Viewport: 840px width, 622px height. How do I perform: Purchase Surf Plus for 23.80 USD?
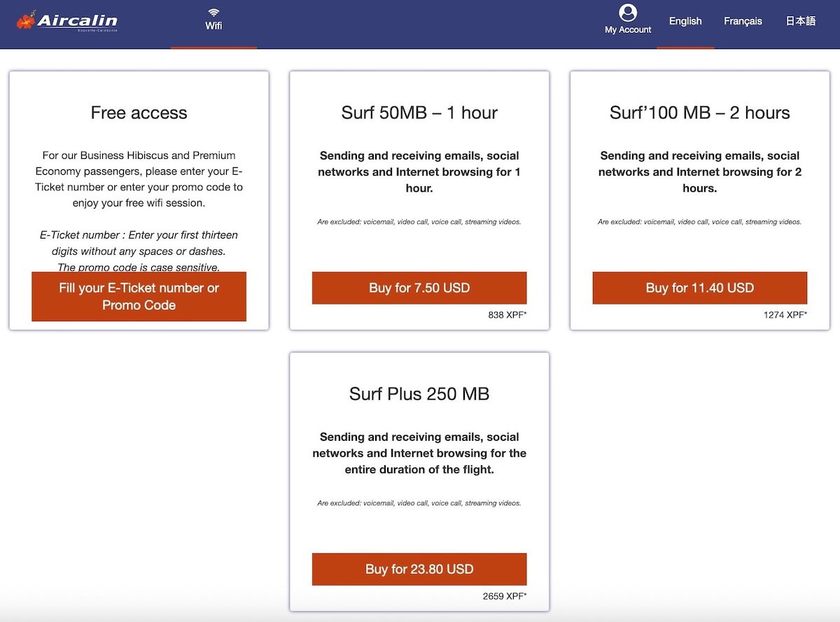(x=419, y=569)
